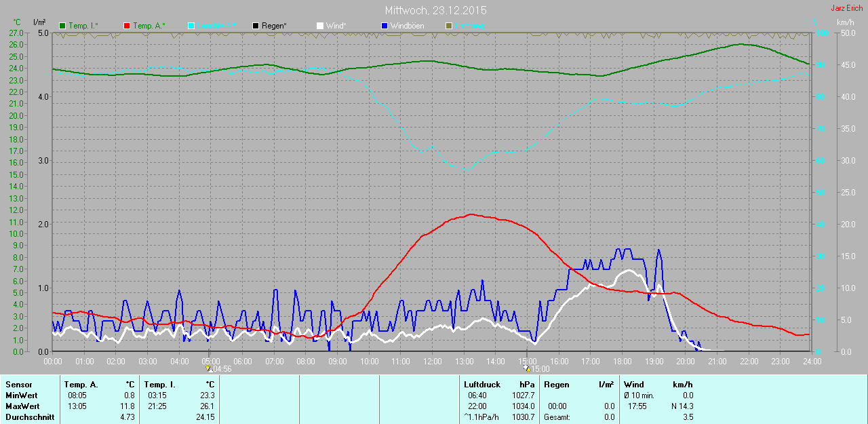Click the 'km/h' axis unit label at top right
The height and width of the screenshot is (424, 868).
(845, 22)
